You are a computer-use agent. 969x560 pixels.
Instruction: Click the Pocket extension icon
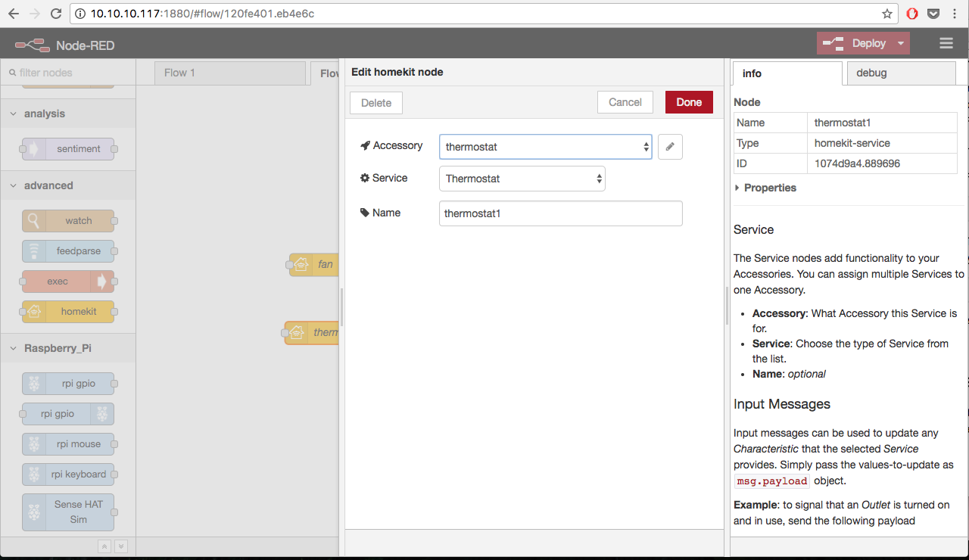(x=934, y=14)
